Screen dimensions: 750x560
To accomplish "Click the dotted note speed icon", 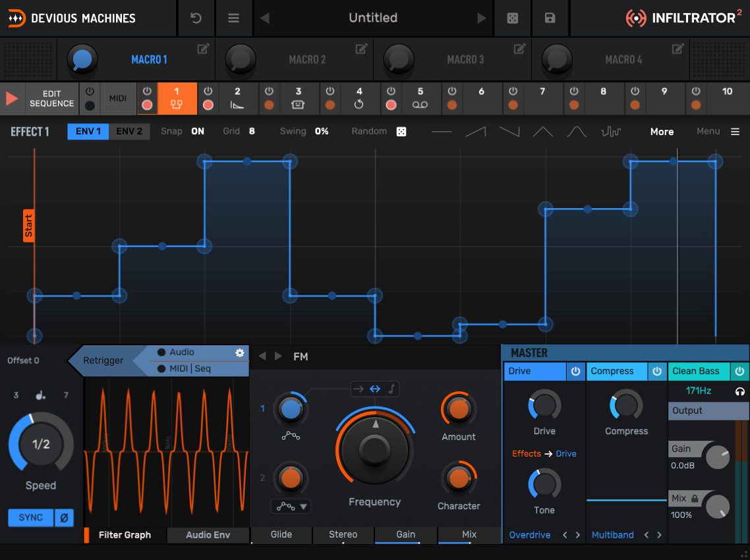I will tap(41, 395).
